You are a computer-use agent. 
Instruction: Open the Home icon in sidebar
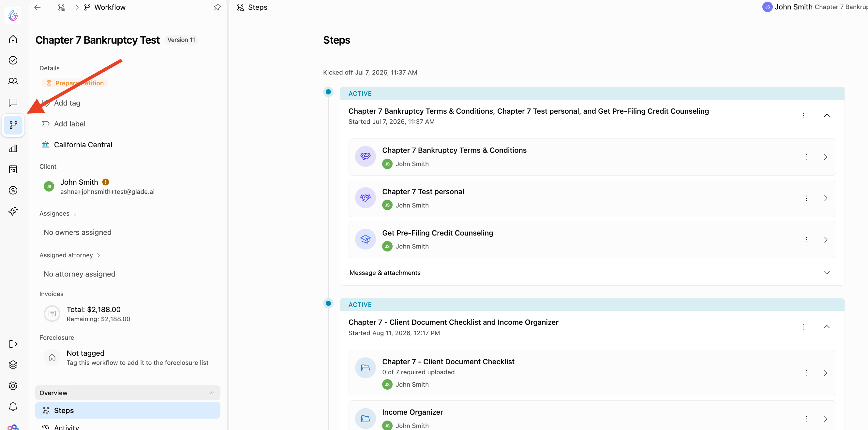(x=13, y=39)
